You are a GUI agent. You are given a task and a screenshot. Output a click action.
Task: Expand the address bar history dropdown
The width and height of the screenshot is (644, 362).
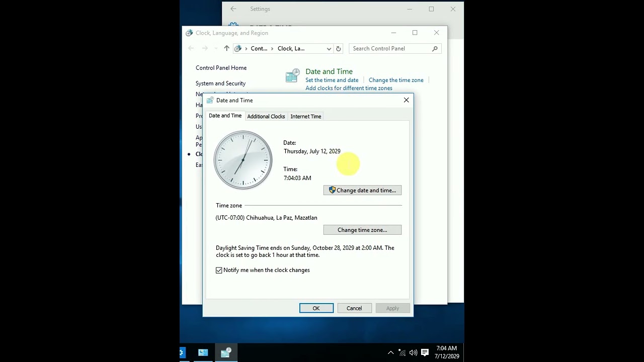coord(329,49)
